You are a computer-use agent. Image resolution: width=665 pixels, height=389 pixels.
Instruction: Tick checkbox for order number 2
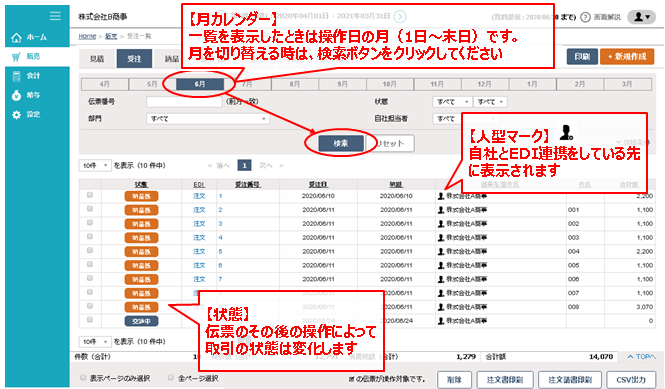(x=89, y=209)
